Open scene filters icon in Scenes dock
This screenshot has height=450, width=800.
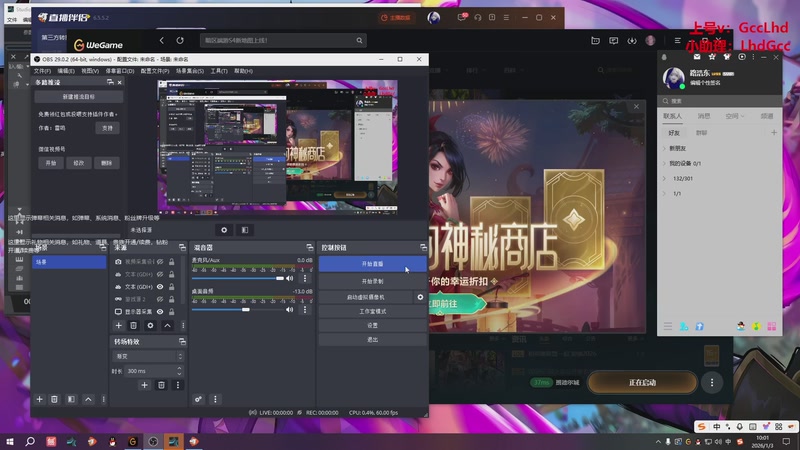[71, 399]
